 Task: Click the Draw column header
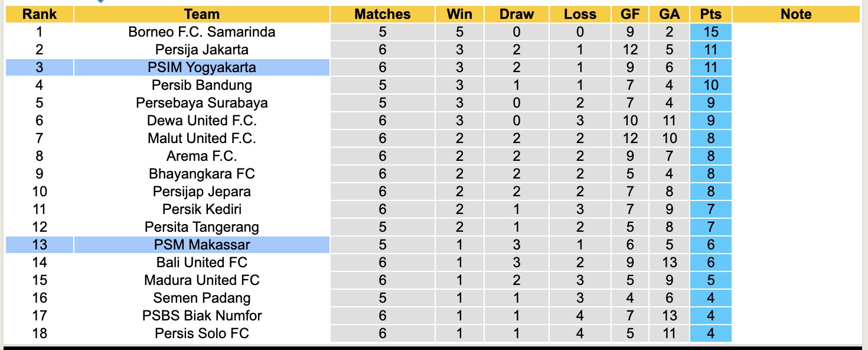[516, 14]
